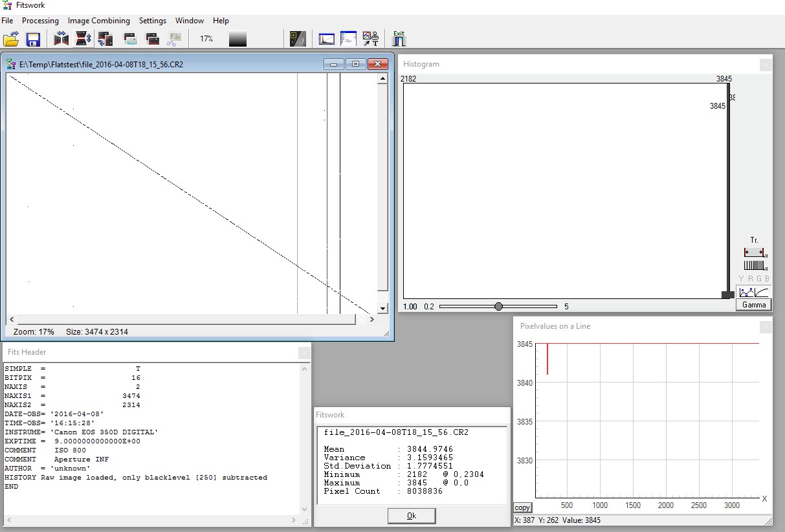The width and height of the screenshot is (785, 532).
Task: Click the CR2 image window icon in titlebar
Action: 11,64
